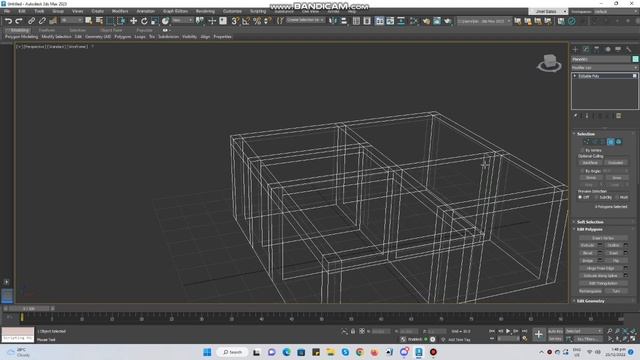Select Polygon sub-object level icon
640x360 pixels.
point(611,142)
